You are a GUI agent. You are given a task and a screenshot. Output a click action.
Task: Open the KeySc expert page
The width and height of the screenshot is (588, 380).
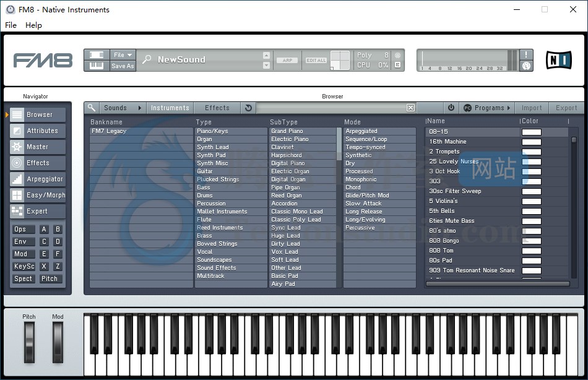click(23, 266)
